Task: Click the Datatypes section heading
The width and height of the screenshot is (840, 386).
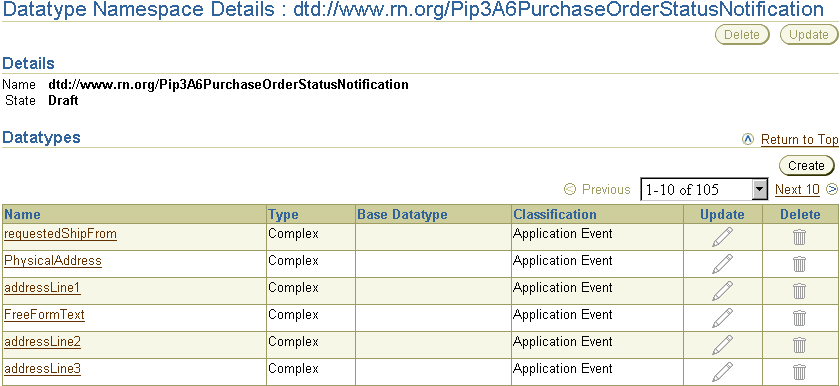Action: (41, 138)
